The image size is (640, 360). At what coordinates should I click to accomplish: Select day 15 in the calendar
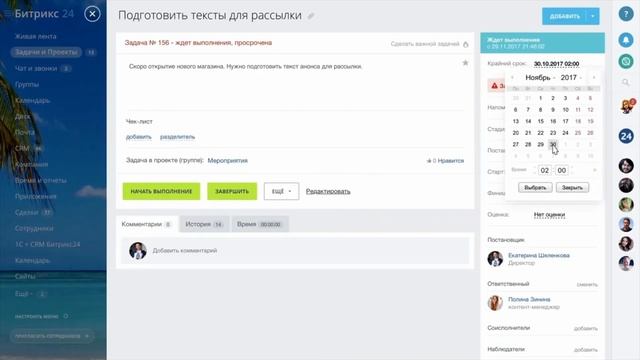[540, 121]
